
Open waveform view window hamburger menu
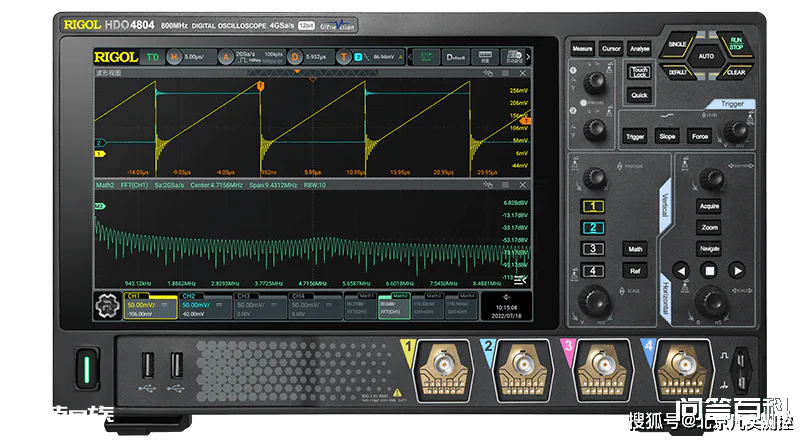tap(506, 73)
